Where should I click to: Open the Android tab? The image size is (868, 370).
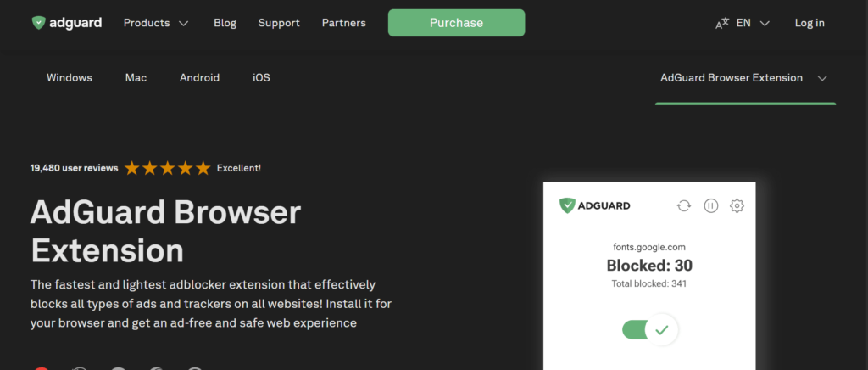(199, 78)
